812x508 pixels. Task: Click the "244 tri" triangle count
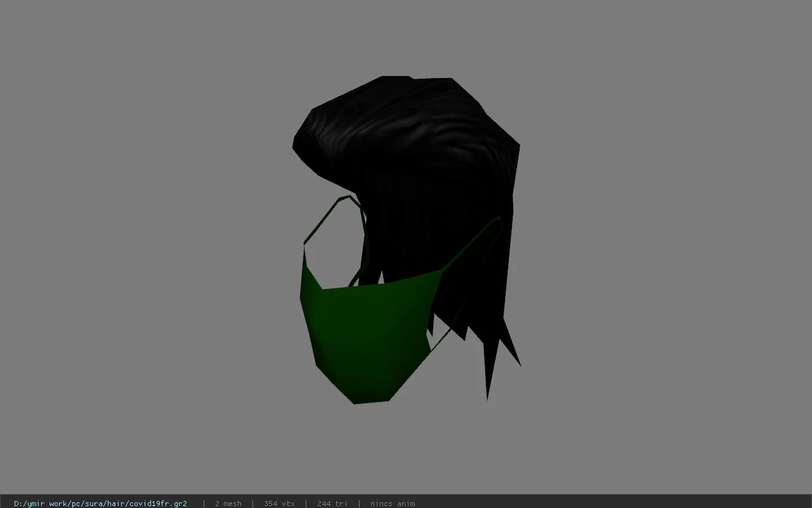(x=332, y=504)
